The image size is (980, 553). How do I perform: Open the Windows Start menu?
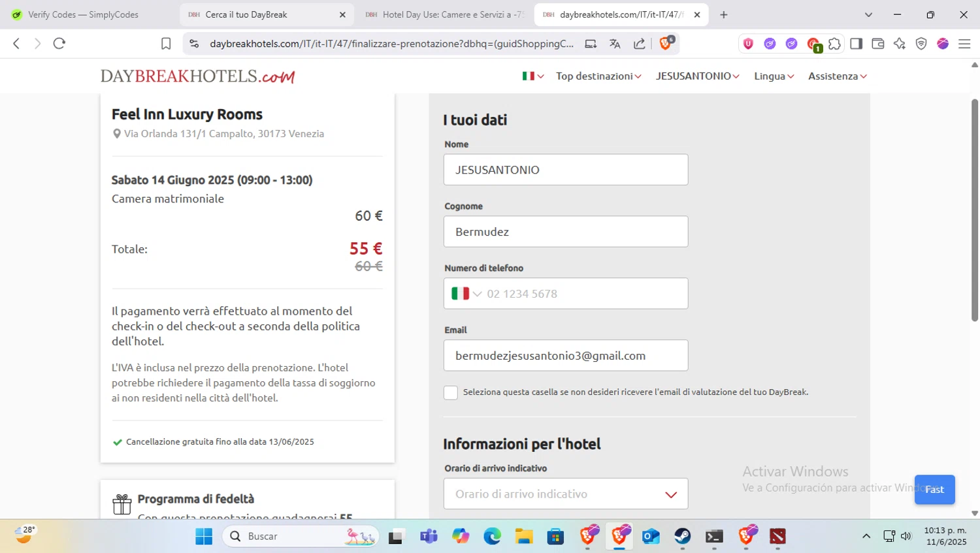[204, 537]
